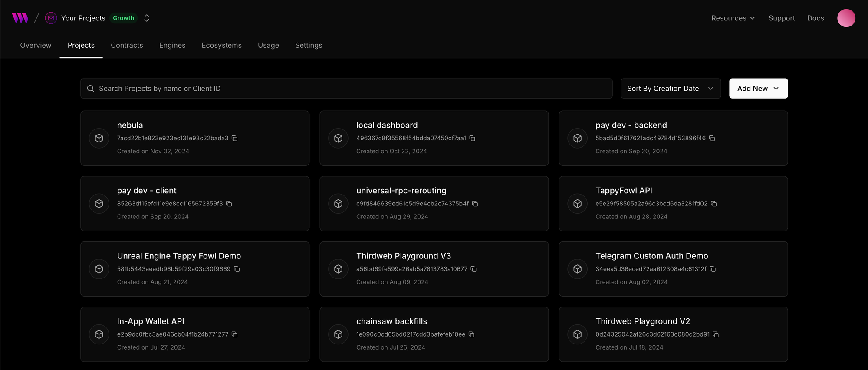Screen dimensions: 868x370
Task: Click the Your Projects team name
Action: click(x=83, y=18)
